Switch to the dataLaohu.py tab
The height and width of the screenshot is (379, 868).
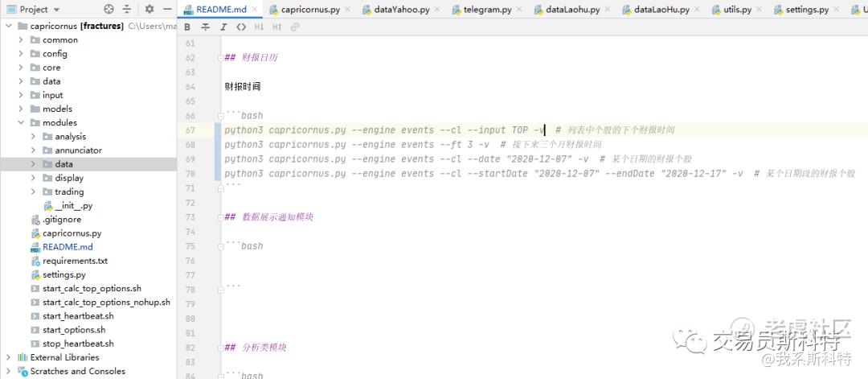[572, 10]
